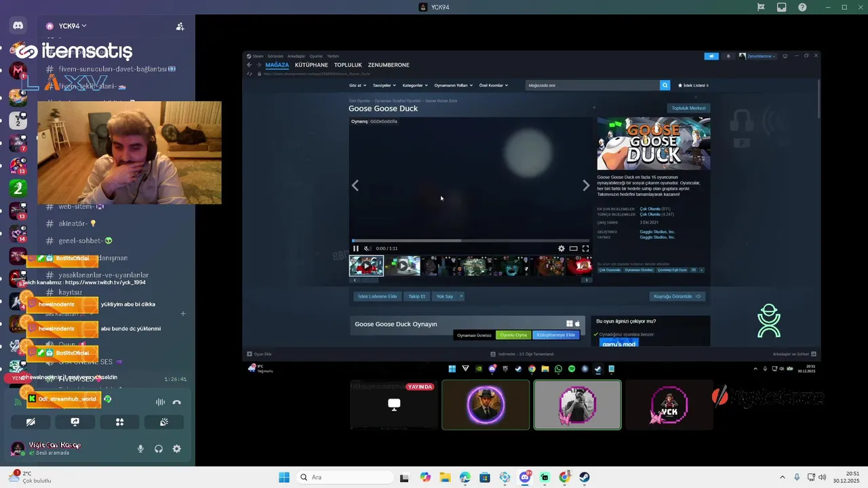Viewport: 868px width, 488px height.
Task: Select the second video thumbnail
Action: pyautogui.click(x=403, y=266)
